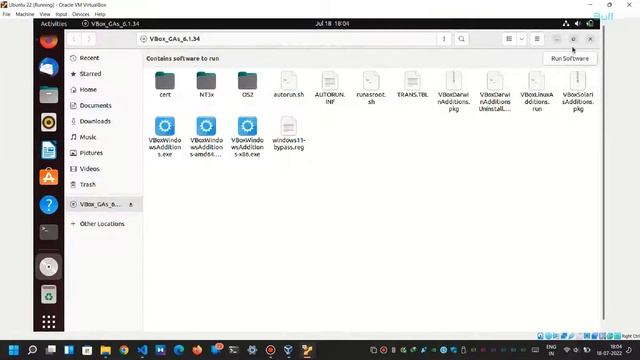Select VBoxWindowsAdditions-amd64 file
The image size is (640, 360).
[206, 137]
